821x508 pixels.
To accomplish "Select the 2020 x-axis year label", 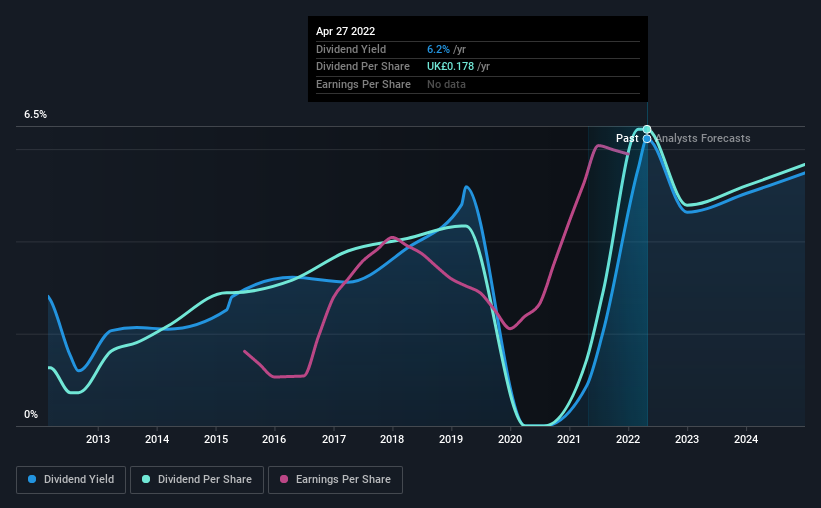I will [x=511, y=439].
